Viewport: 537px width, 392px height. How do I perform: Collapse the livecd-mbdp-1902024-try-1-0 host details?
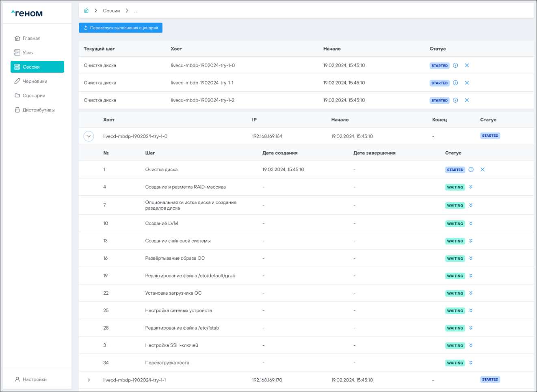tap(89, 136)
